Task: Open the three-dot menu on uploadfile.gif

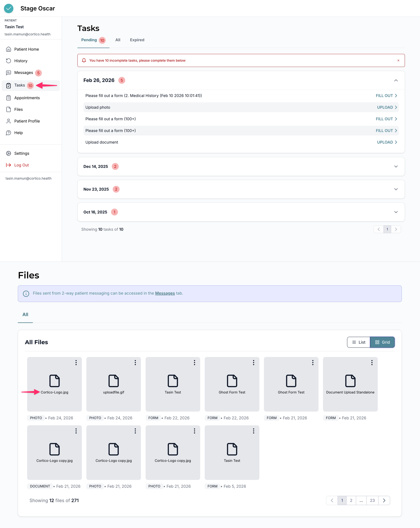Action: click(135, 363)
